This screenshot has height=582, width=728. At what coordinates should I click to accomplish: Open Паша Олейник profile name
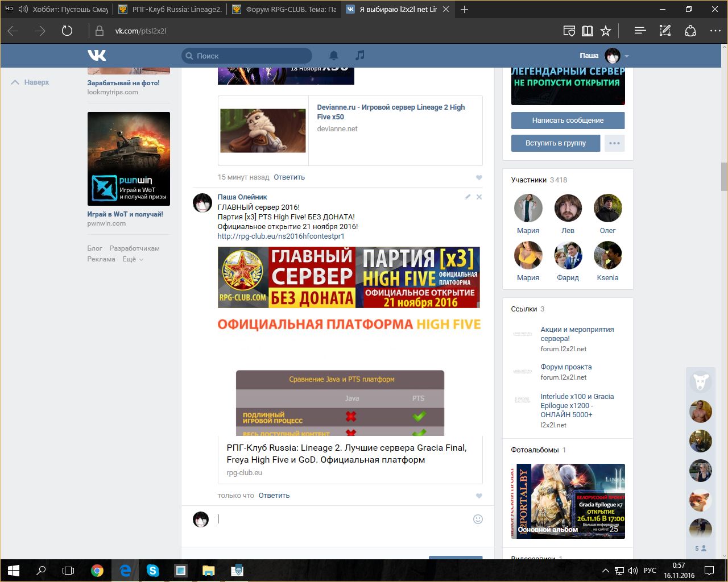point(242,197)
